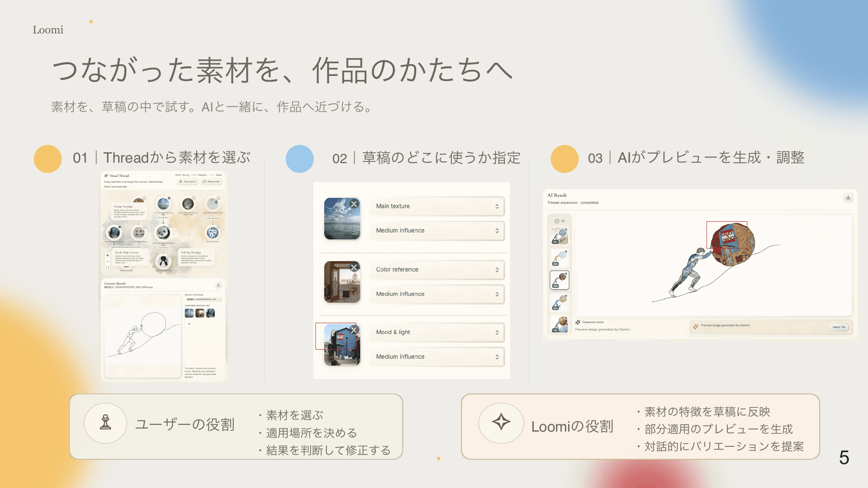Viewport: 868px width, 488px height.
Task: Zoom in on the Visual Thread canvas
Action: click(x=108, y=255)
